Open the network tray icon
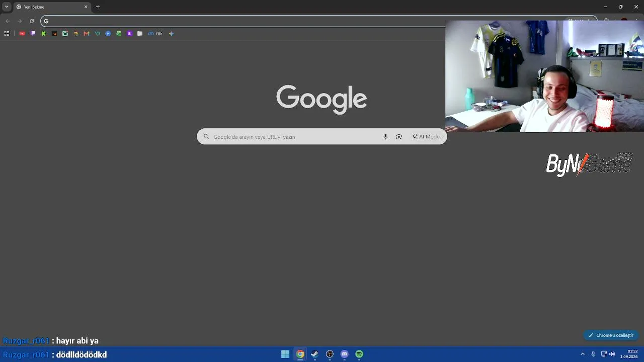Image resolution: width=644 pixels, height=362 pixels. [604, 354]
